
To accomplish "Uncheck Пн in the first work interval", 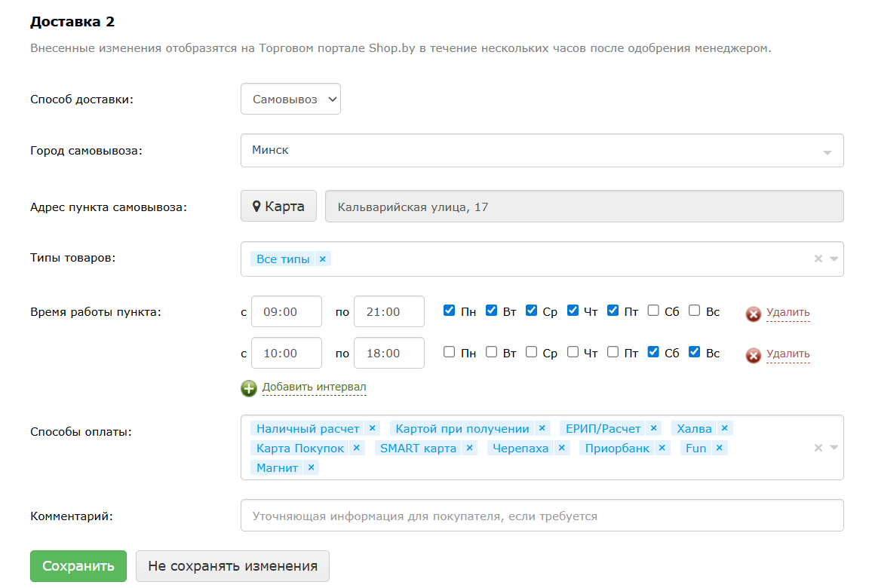I will point(450,311).
